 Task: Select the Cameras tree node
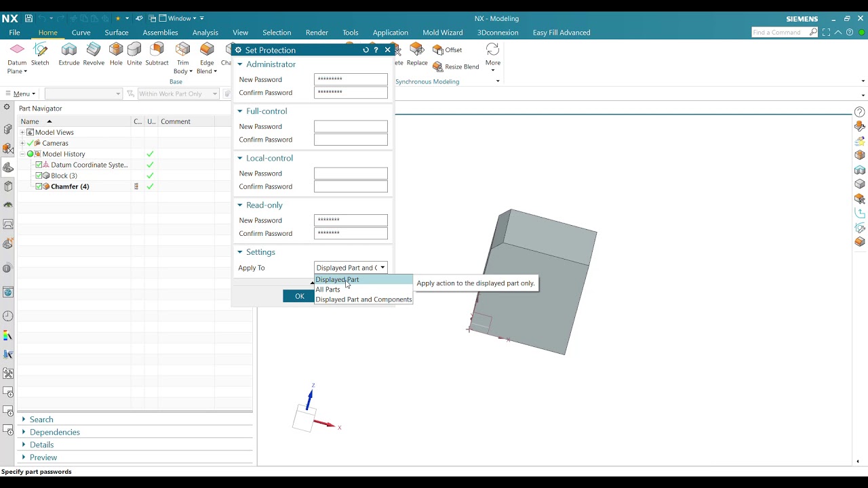[55, 143]
